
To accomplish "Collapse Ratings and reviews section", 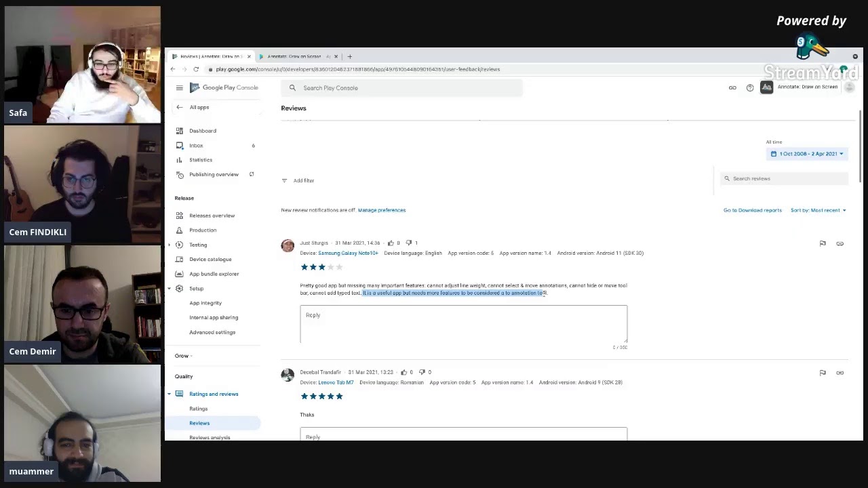I will point(170,394).
